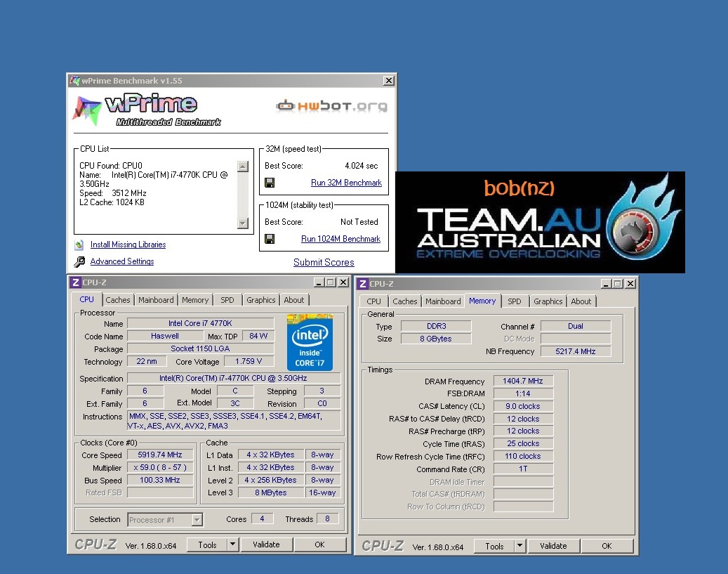
Task: Click the wPrime logo graphic
Action: coord(146,110)
